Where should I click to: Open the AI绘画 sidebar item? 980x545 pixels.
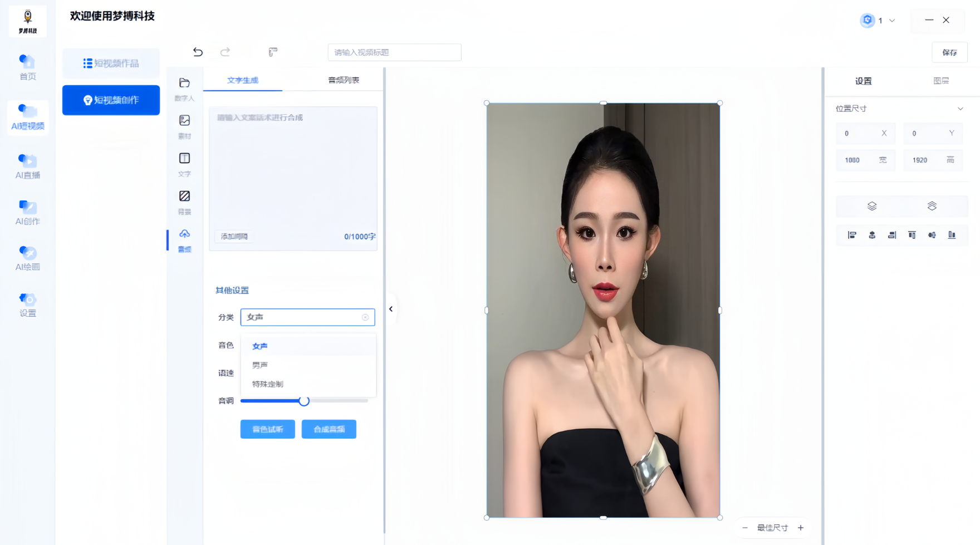[x=27, y=258]
